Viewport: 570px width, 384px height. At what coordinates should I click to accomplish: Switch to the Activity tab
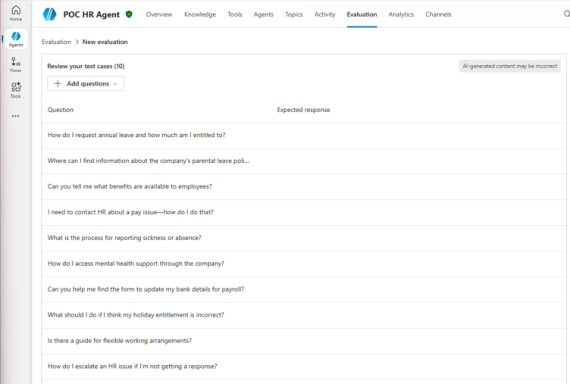(325, 15)
